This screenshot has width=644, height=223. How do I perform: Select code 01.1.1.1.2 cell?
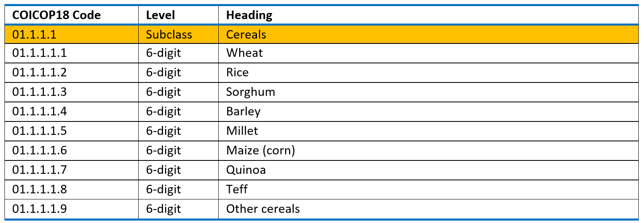(72, 73)
